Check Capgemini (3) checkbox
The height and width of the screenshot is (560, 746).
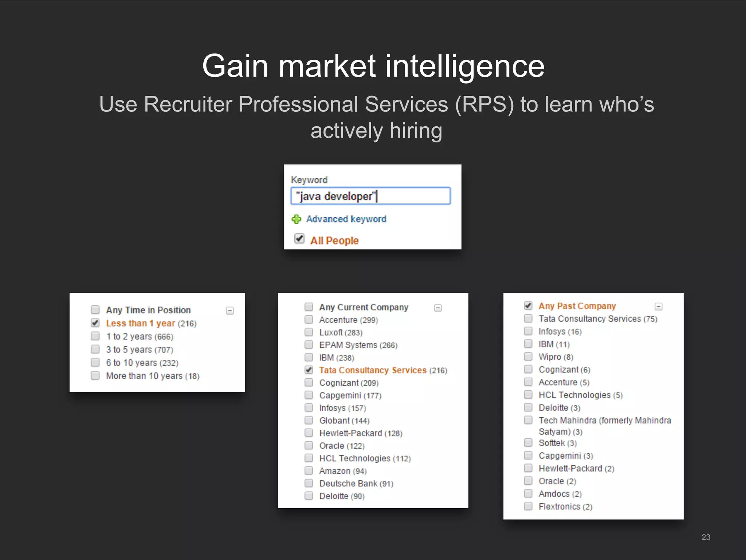pyautogui.click(x=528, y=455)
